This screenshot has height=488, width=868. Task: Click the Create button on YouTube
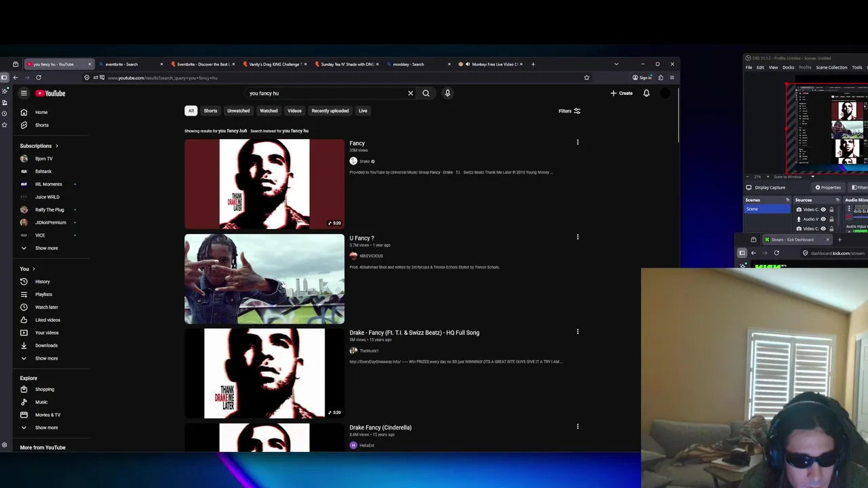[622, 94]
